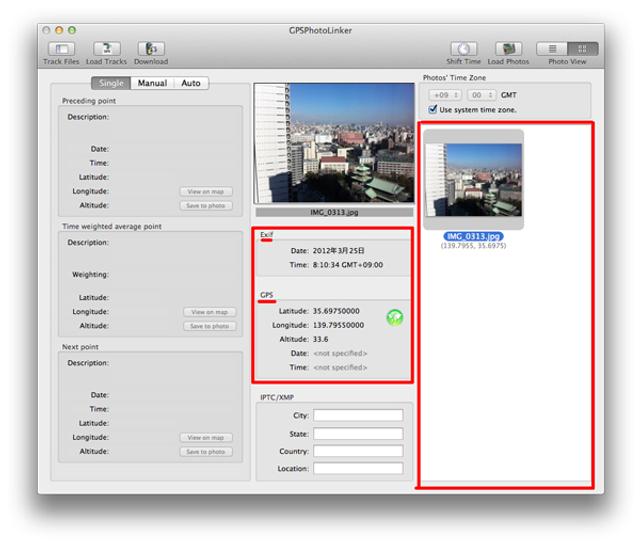The image size is (640, 544).
Task: Click the Country input field
Action: pos(357,451)
